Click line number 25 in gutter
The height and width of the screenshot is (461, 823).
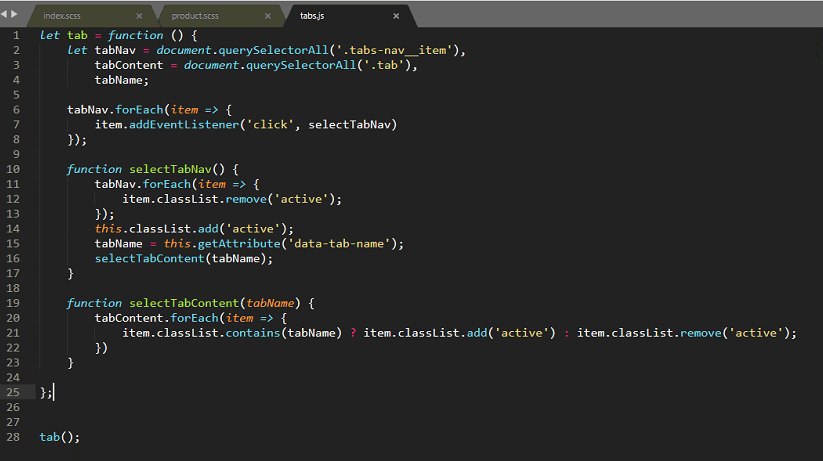click(x=13, y=392)
